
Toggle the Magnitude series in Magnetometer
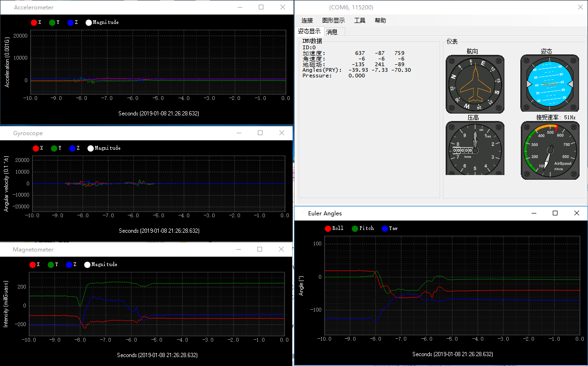pos(101,265)
